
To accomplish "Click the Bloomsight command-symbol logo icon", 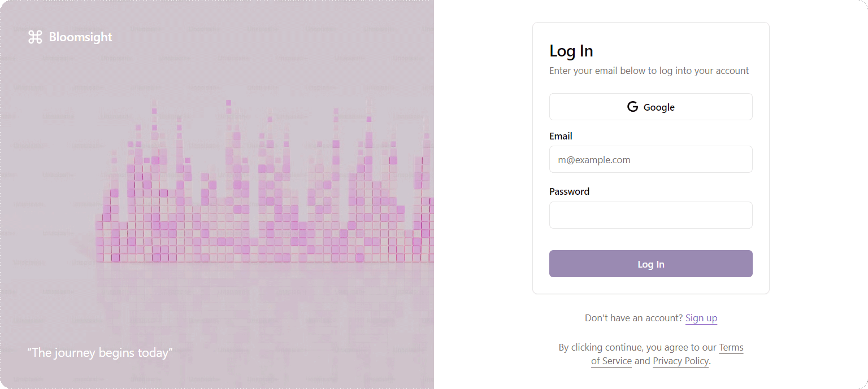I will [x=35, y=37].
